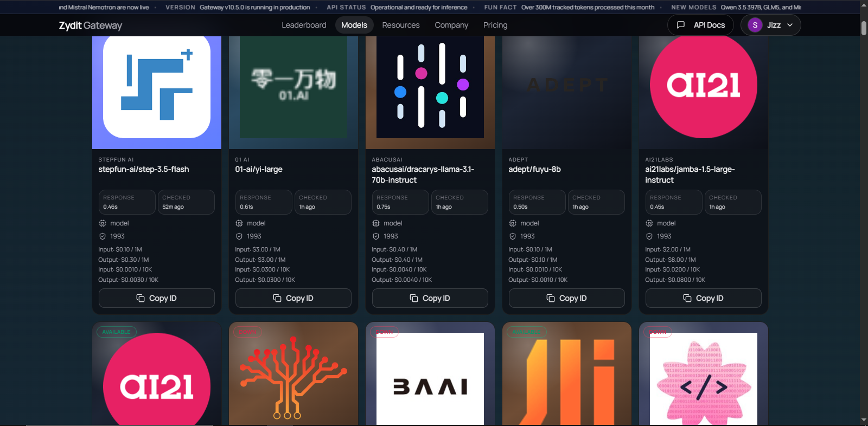Select the abacusai/dracarys-llama-3.1-70b-instruct title
The image size is (868, 426).
point(423,175)
